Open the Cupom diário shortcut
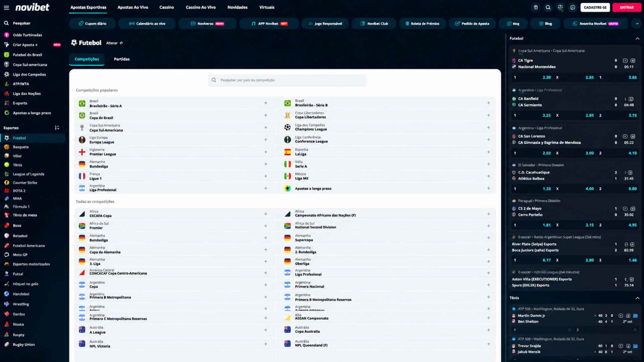644x362 pixels. (x=93, y=23)
